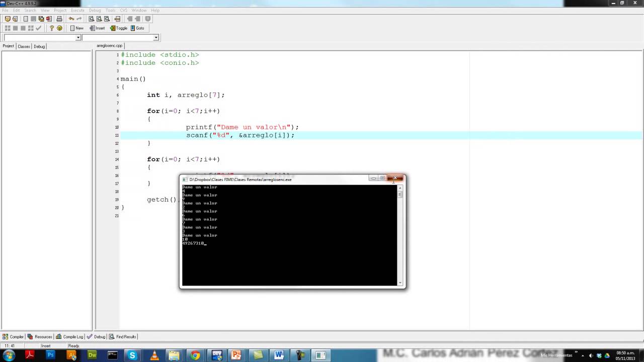Select the arreglosenc.cpp editor tab
The image size is (644, 362).
[109, 46]
